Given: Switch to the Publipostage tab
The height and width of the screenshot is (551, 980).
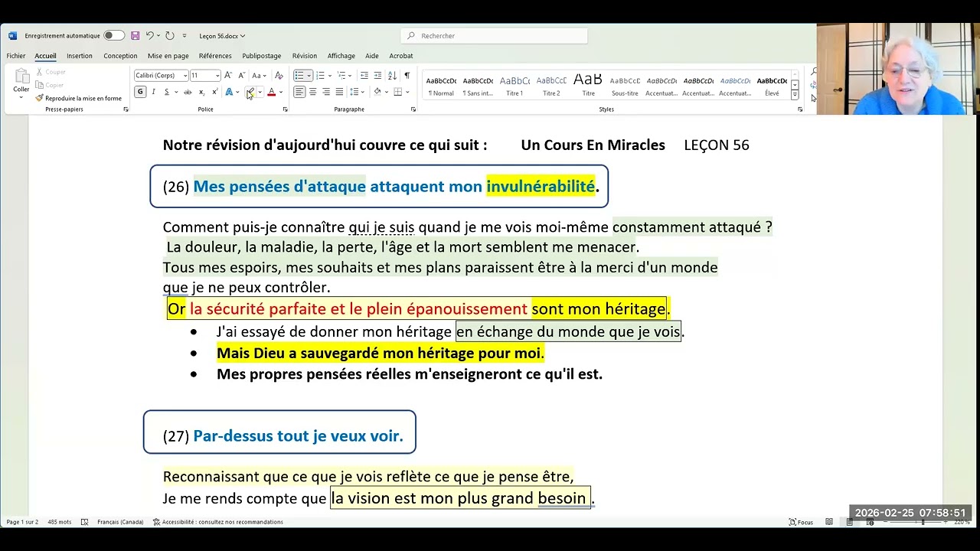Looking at the screenshot, I should coord(262,56).
